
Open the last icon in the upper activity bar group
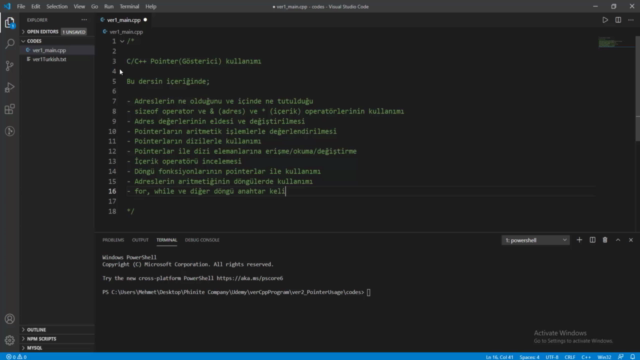(x=9, y=131)
